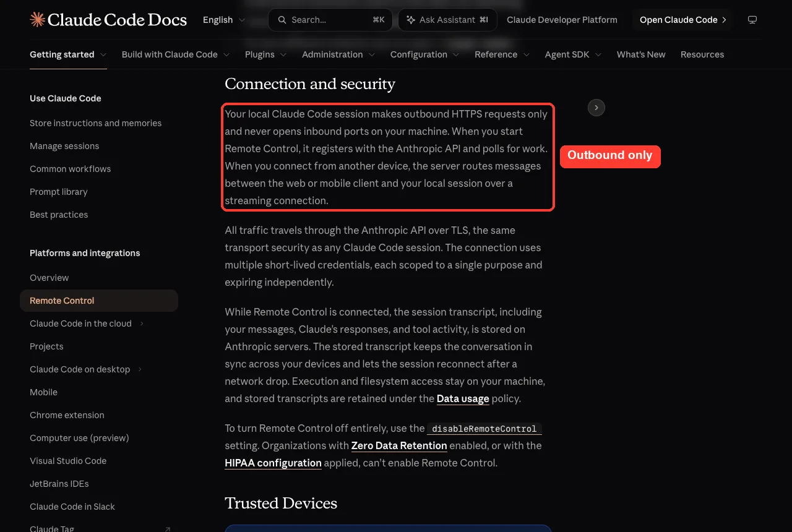792x532 pixels.
Task: Go to the What's New page
Action: click(x=641, y=54)
